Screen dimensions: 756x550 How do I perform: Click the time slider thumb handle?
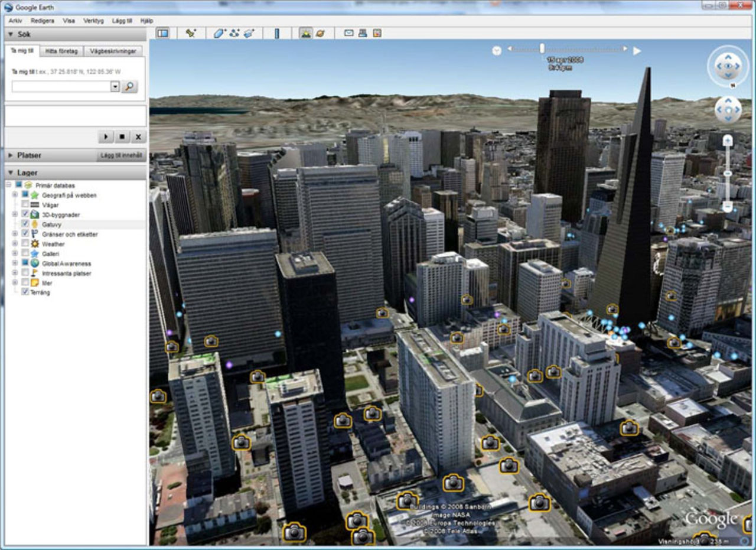point(542,48)
